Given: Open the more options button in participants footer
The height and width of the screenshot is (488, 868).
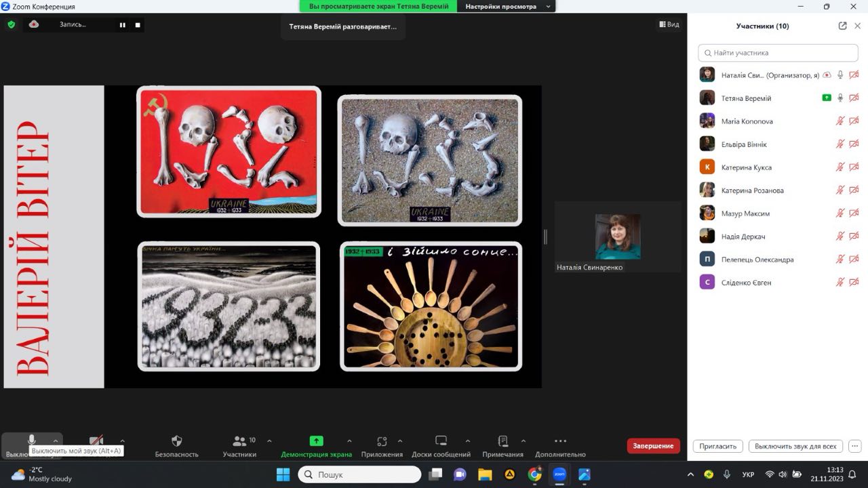Looking at the screenshot, I should click(x=854, y=446).
